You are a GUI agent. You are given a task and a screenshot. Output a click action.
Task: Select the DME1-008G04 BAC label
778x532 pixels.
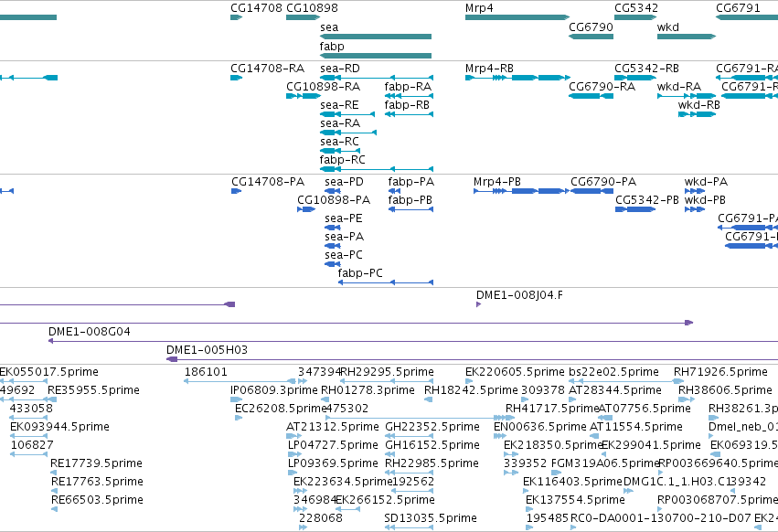pos(90,332)
